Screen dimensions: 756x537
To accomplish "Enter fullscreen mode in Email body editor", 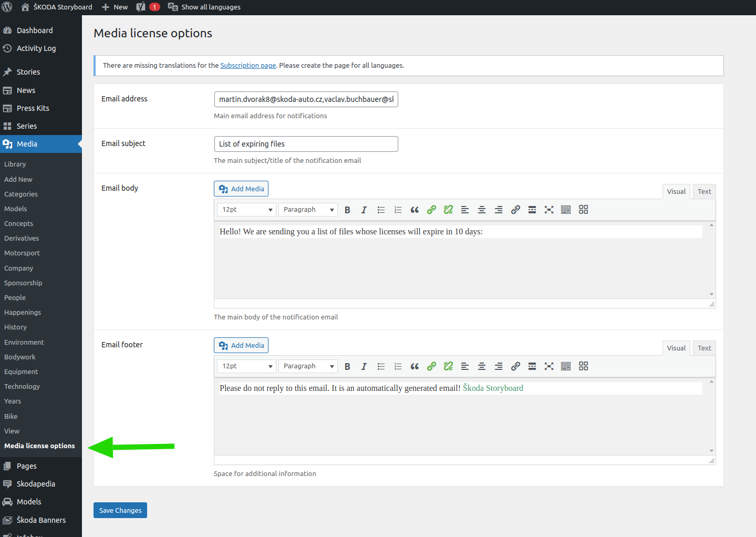I will (549, 210).
